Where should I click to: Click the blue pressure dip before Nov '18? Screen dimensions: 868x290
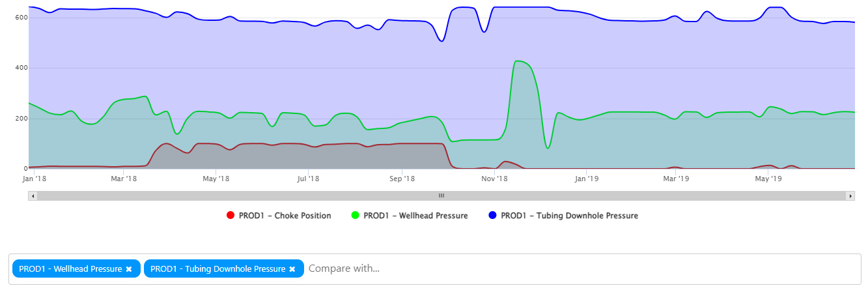coord(442,41)
